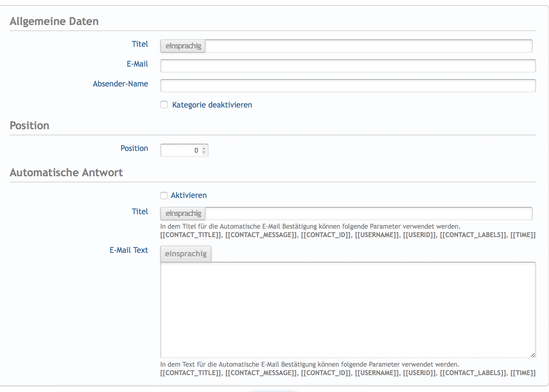549x392 pixels.
Task: Click inside the E-Mail Text textarea
Action: point(348,310)
